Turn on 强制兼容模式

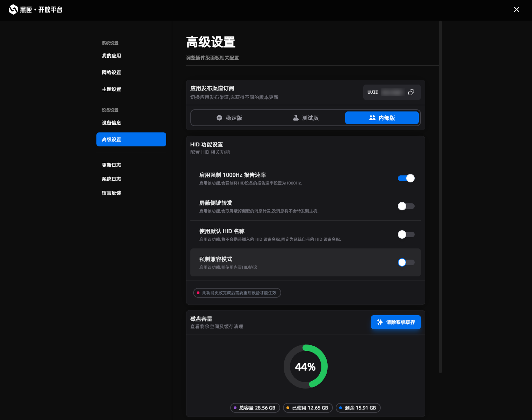click(x=406, y=262)
